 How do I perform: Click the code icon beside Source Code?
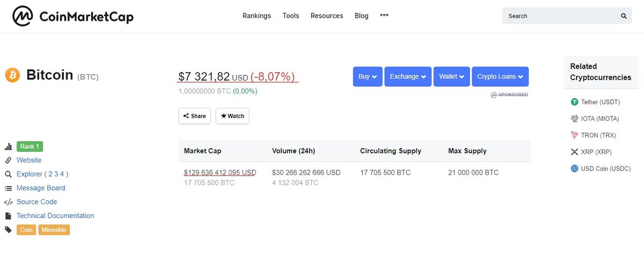click(8, 202)
